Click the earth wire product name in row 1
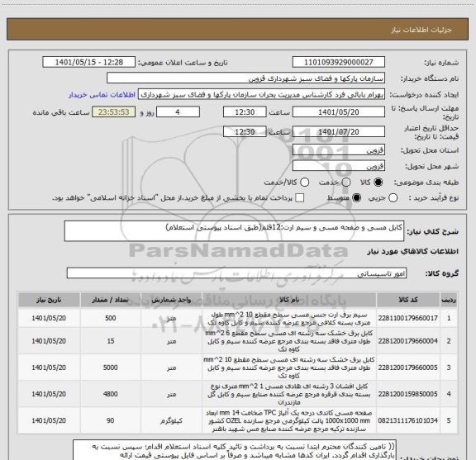 tap(289, 319)
